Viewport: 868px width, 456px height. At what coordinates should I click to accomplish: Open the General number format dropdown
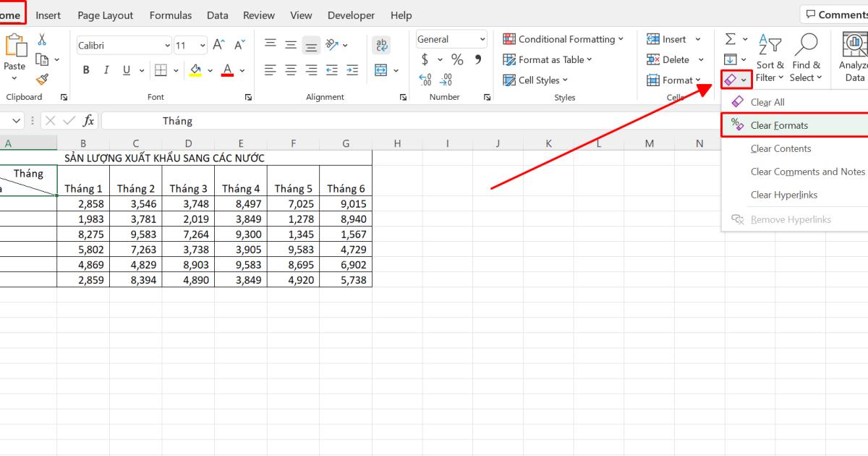click(x=482, y=38)
